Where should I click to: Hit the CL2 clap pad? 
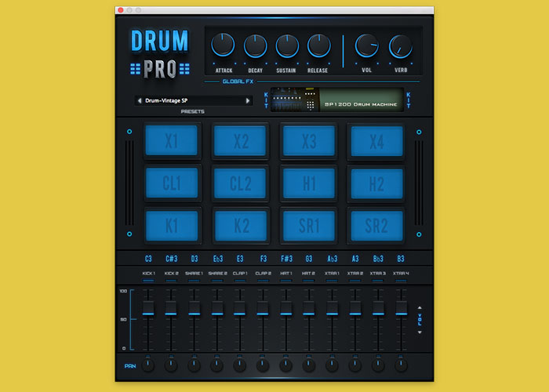tap(240, 183)
